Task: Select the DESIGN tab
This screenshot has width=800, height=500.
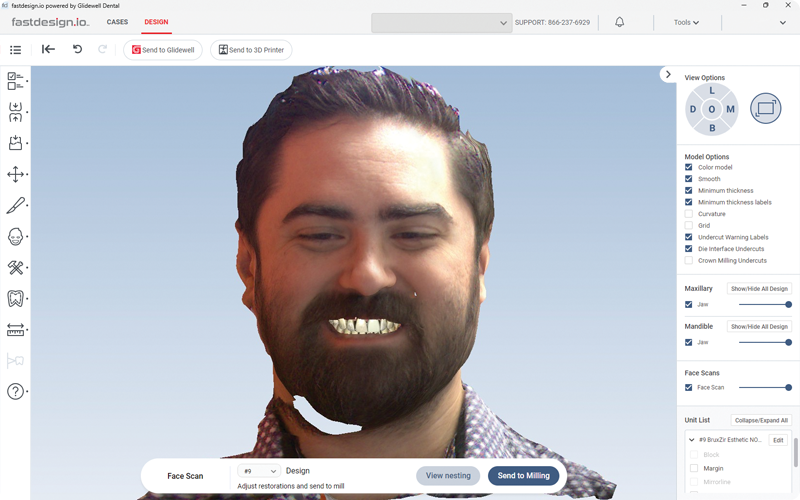Action: pyautogui.click(x=156, y=22)
